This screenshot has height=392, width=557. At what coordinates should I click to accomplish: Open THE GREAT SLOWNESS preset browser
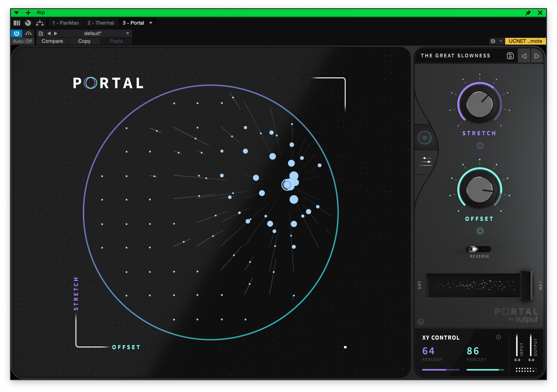(455, 56)
